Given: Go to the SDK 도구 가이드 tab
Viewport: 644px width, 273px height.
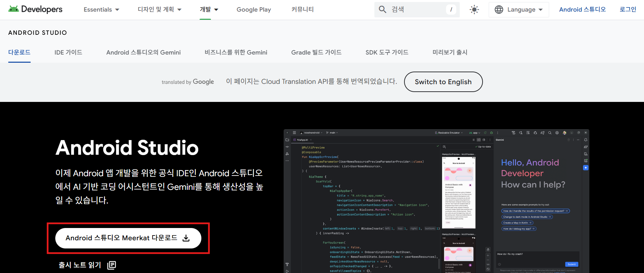Looking at the screenshot, I should 387,52.
